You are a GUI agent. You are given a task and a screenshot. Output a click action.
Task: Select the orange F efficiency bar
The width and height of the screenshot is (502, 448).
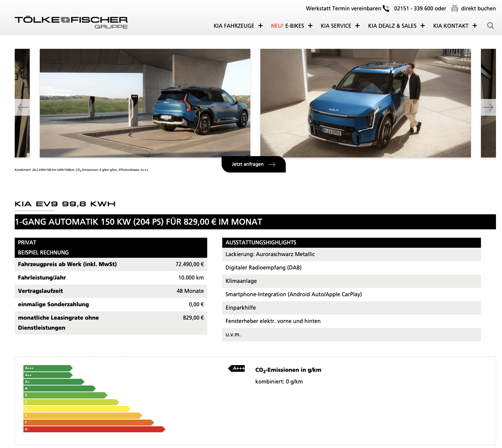click(x=89, y=423)
